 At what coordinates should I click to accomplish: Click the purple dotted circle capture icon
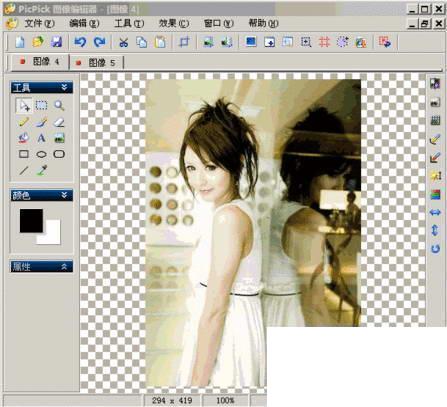342,42
